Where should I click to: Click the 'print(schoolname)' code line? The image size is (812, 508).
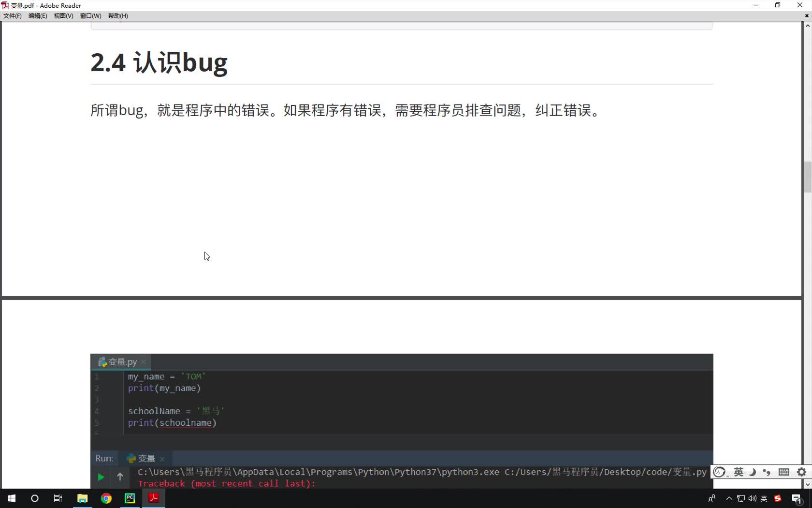point(172,423)
